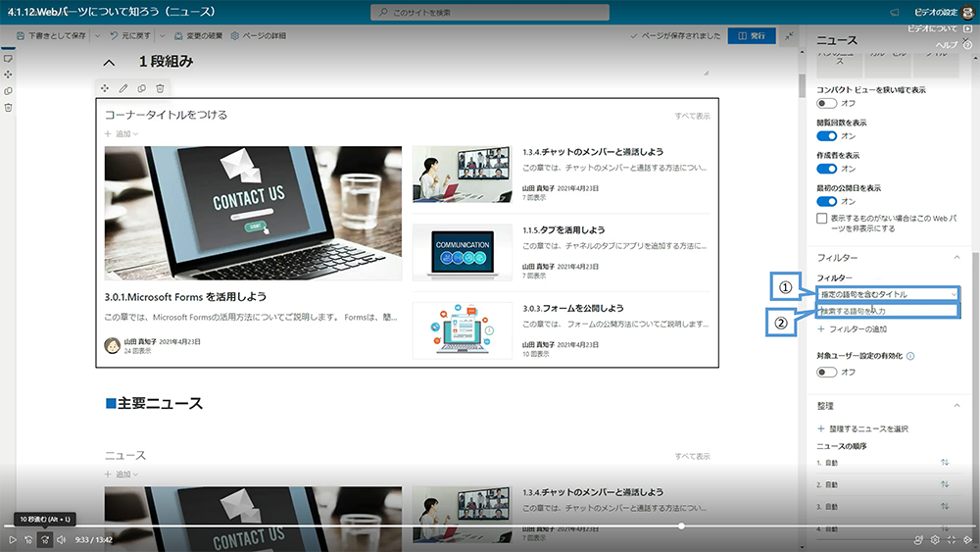The image size is (980, 552).
Task: Click the edit web part pencil icon
Action: (x=123, y=88)
